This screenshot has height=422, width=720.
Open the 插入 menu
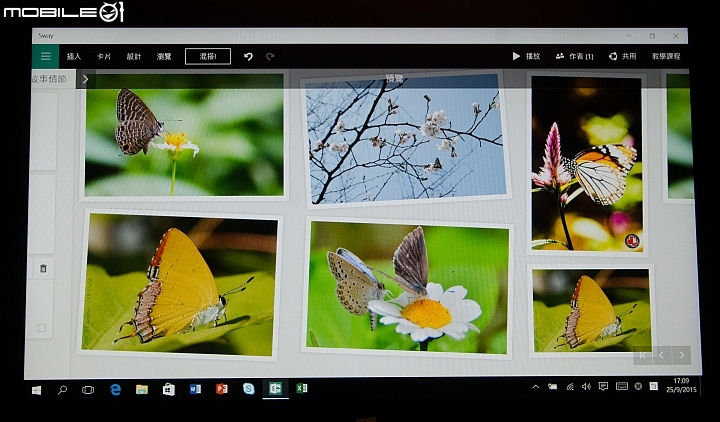point(74,56)
